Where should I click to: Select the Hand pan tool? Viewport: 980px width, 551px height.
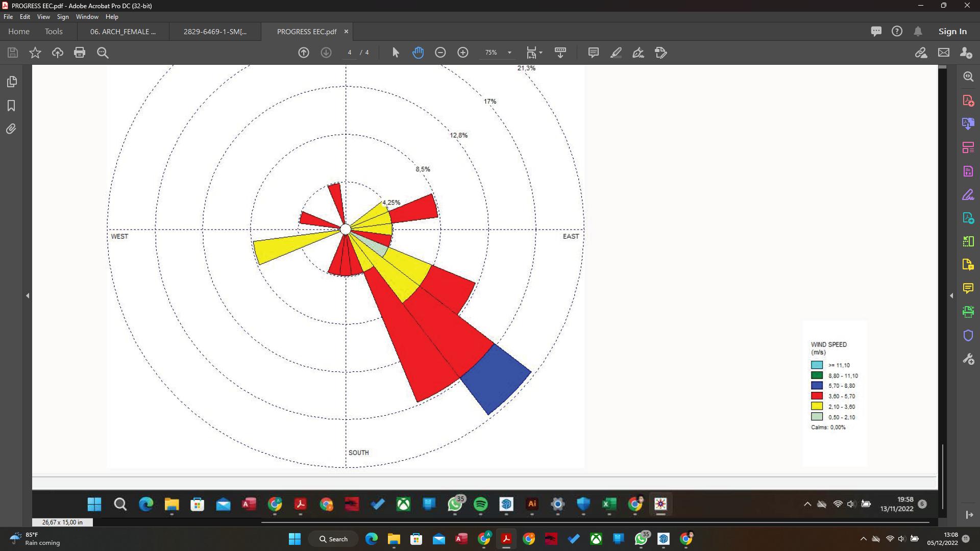(418, 53)
